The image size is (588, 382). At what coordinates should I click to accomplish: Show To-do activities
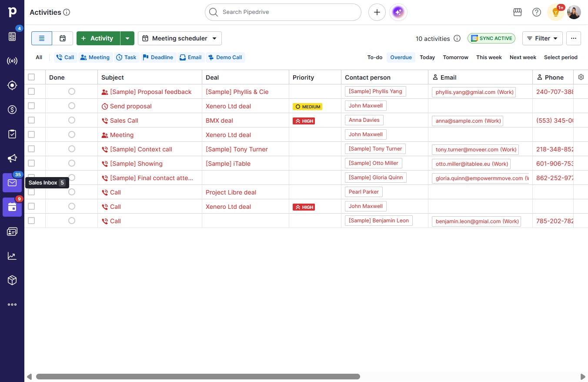pos(375,57)
